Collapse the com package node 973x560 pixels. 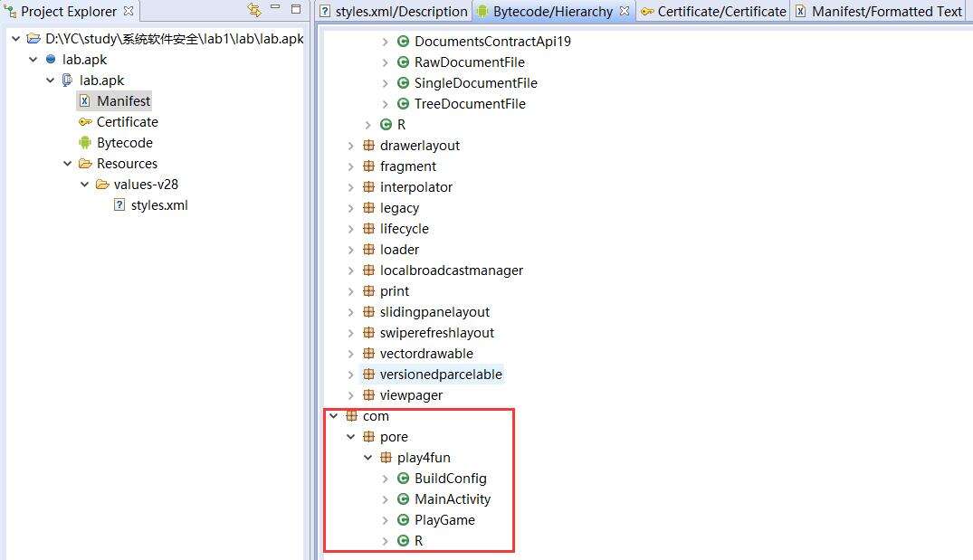click(x=334, y=416)
